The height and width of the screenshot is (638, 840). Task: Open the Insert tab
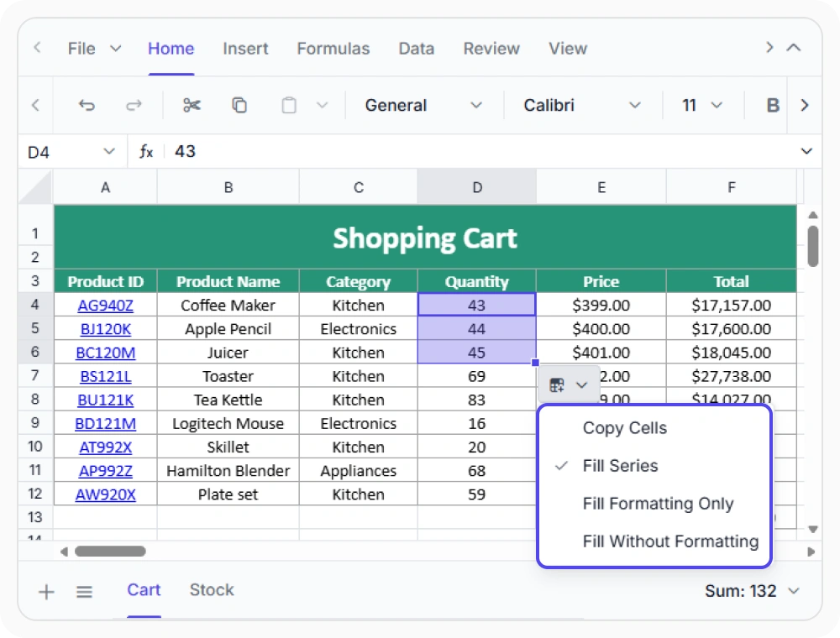click(245, 49)
